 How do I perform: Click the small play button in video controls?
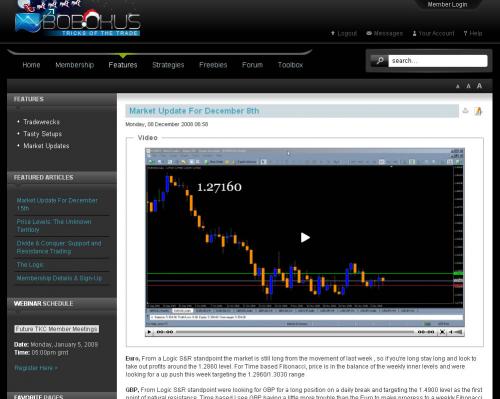click(149, 332)
